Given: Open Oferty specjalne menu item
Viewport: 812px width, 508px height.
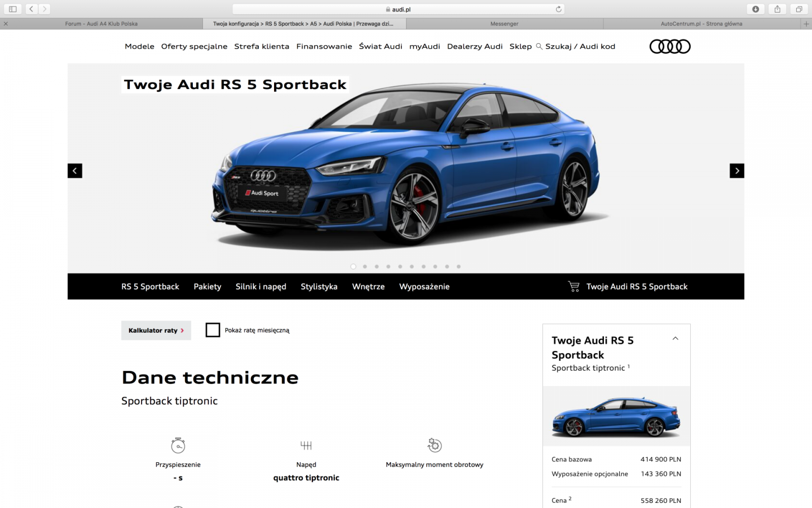Looking at the screenshot, I should [x=194, y=46].
